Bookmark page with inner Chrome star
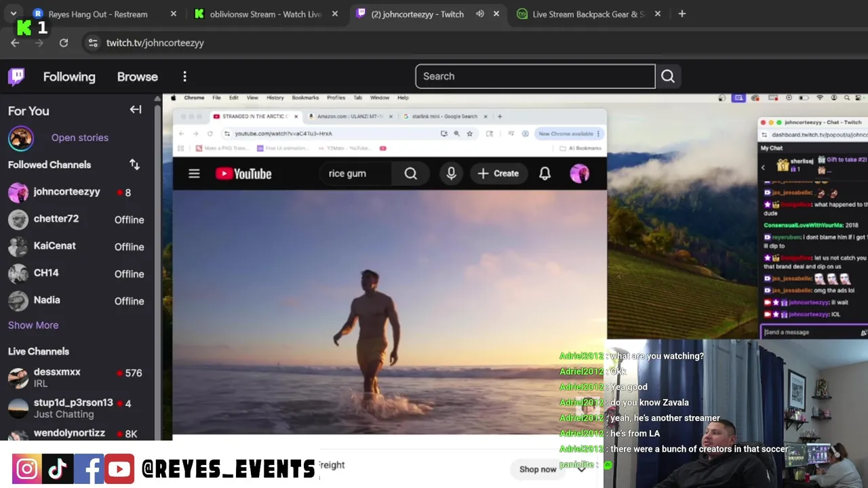 tap(469, 134)
